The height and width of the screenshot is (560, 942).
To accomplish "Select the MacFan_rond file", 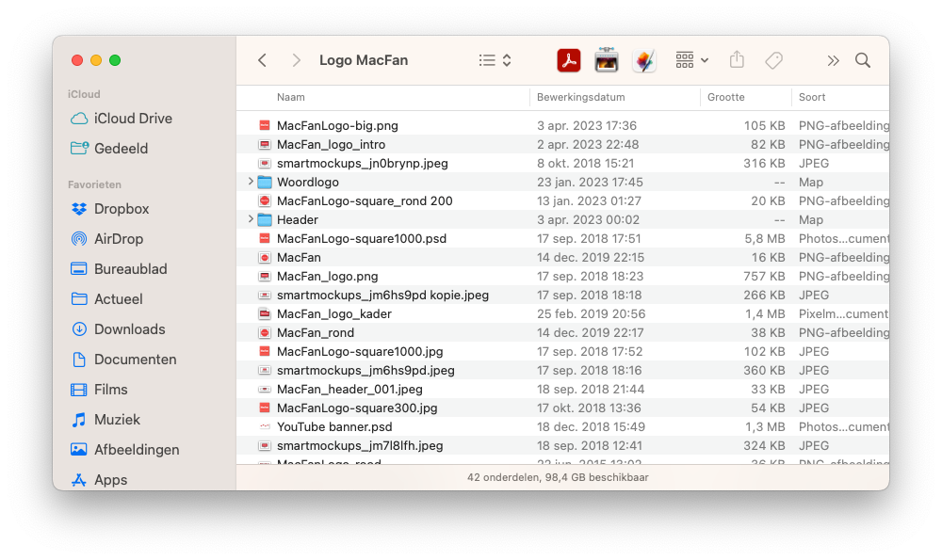I will click(x=563, y=332).
